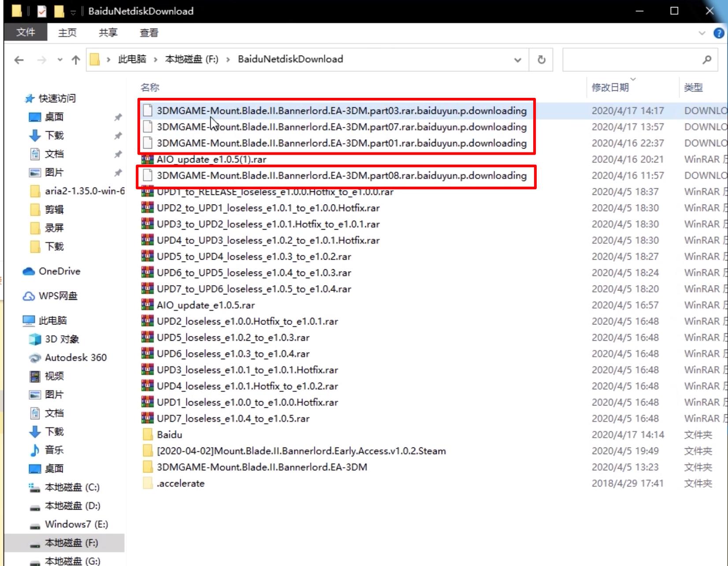Open the 文件 menu tab
The image size is (728, 566).
click(x=26, y=32)
